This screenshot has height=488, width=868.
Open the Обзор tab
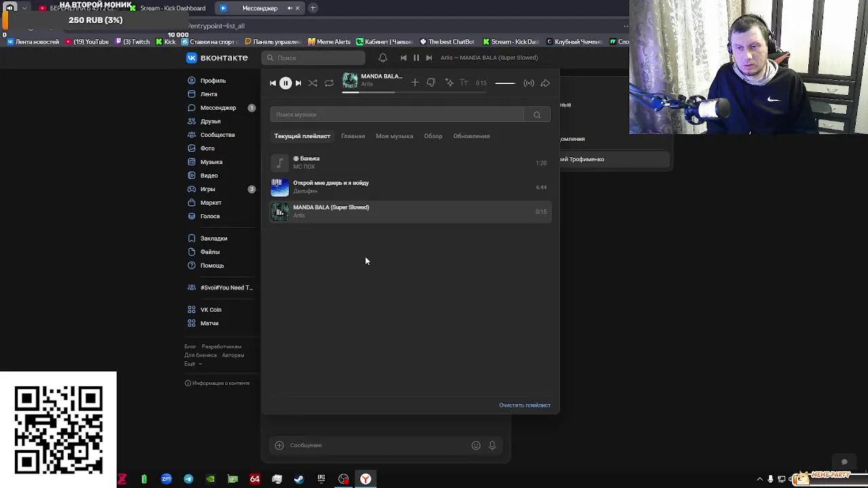[433, 136]
